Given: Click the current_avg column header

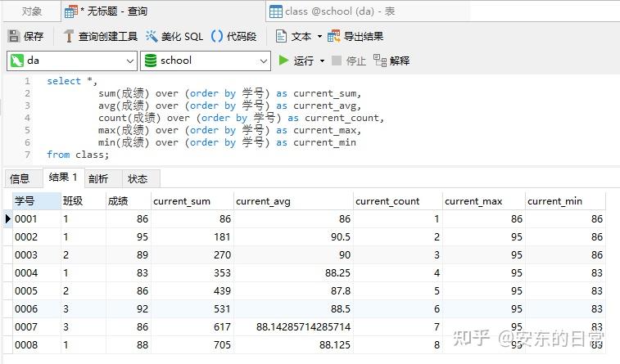Looking at the screenshot, I should pos(293,201).
